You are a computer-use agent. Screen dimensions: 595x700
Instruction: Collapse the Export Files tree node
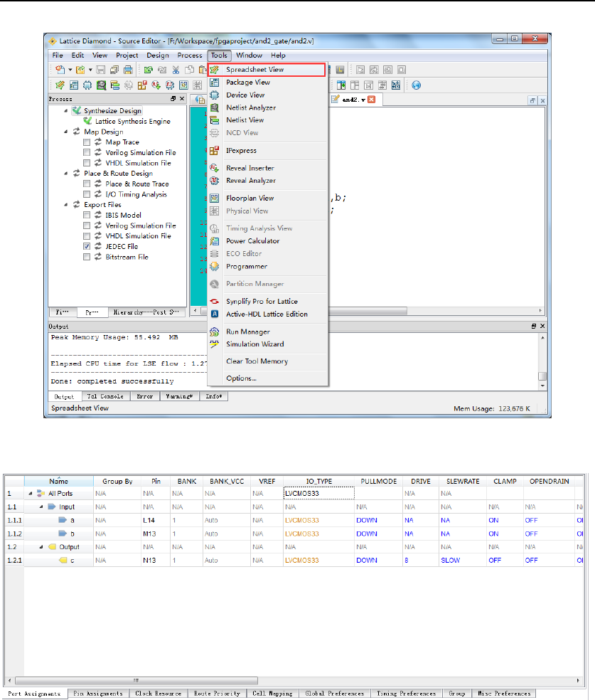click(67, 205)
